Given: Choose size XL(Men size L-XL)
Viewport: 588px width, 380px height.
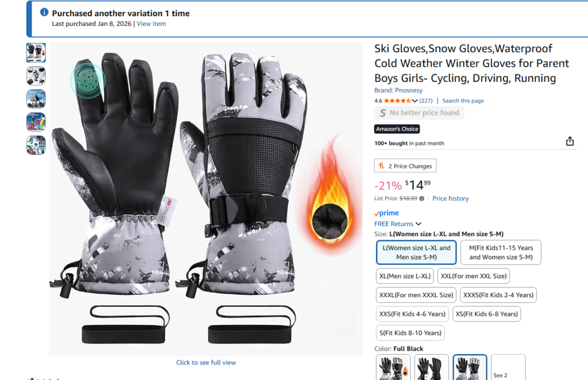Looking at the screenshot, I should point(405,276).
